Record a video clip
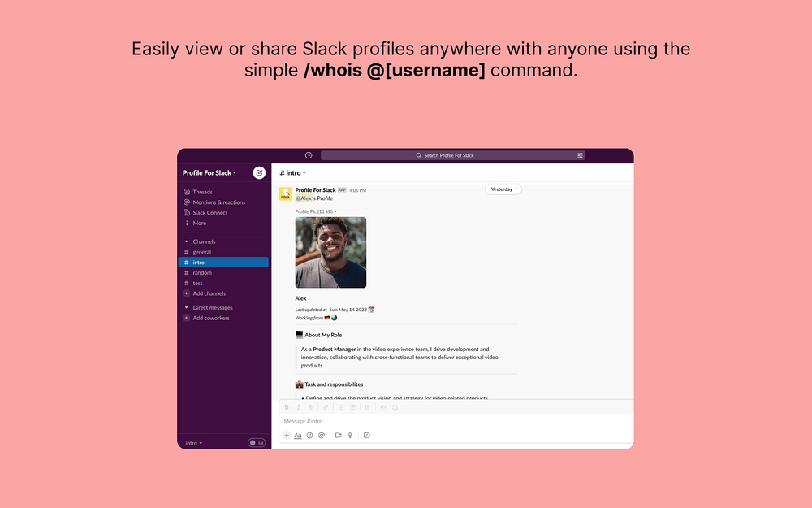 coord(338,436)
